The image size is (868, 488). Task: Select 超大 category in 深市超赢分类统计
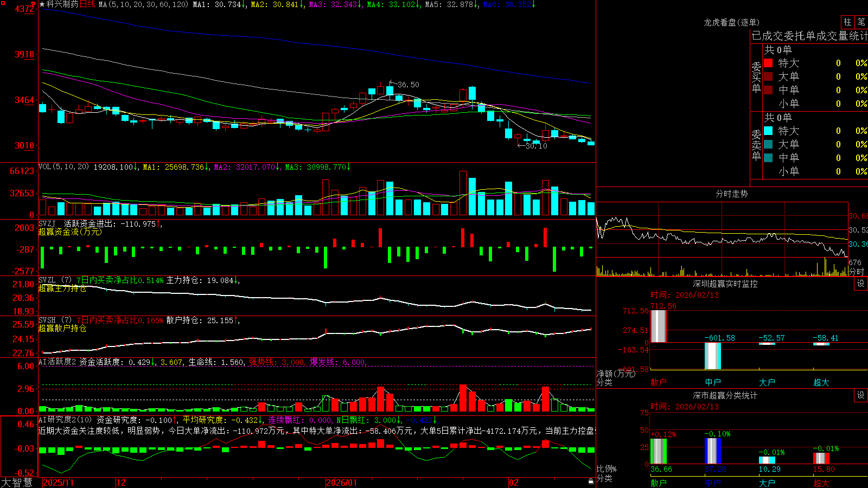(x=821, y=483)
